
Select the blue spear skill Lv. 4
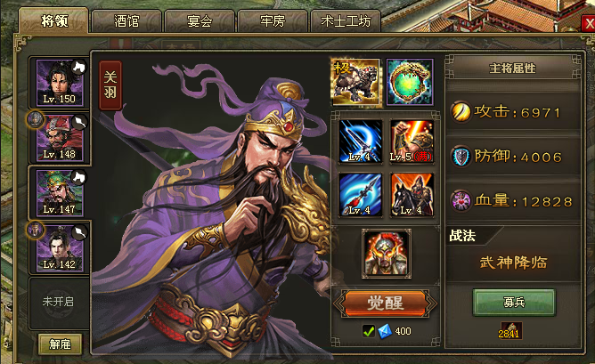pyautogui.click(x=360, y=195)
